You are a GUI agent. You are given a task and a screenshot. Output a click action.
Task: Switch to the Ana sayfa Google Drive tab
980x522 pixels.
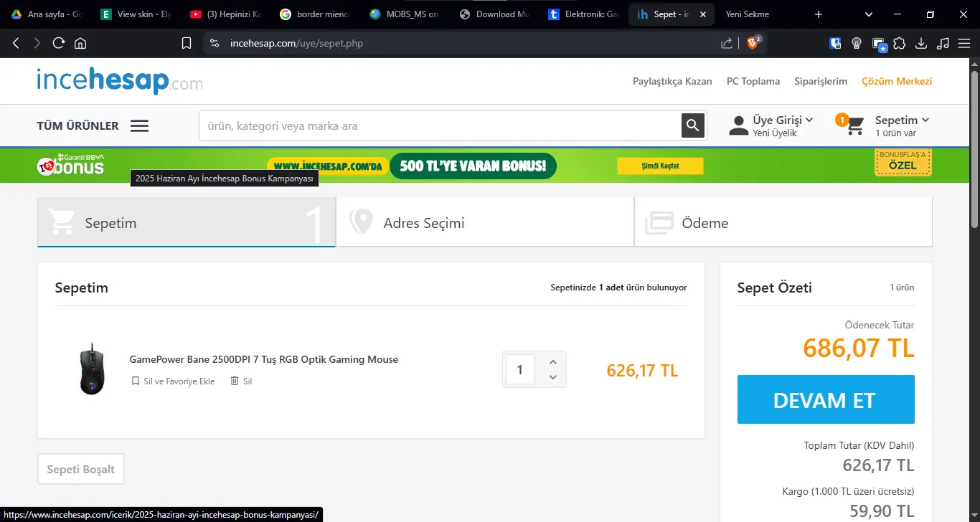46,14
